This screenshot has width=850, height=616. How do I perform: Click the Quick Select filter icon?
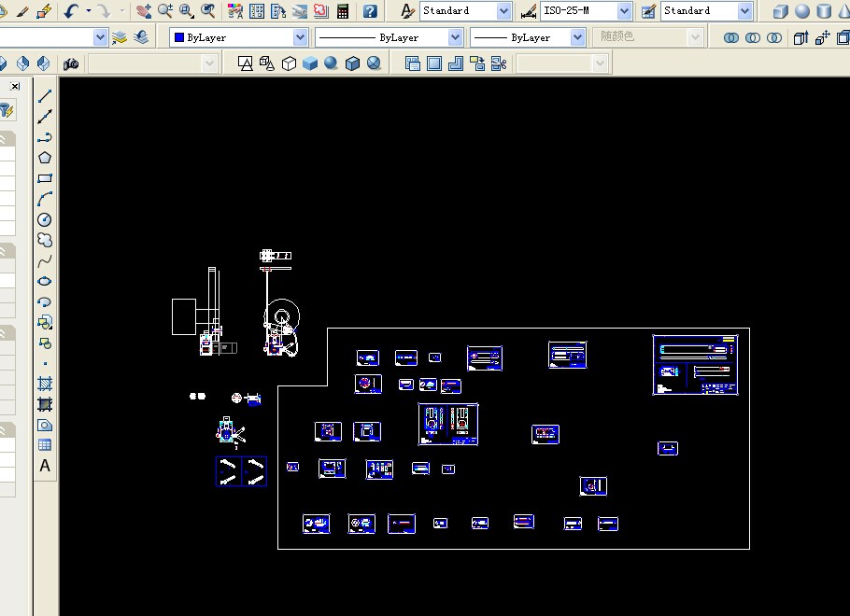coord(7,110)
